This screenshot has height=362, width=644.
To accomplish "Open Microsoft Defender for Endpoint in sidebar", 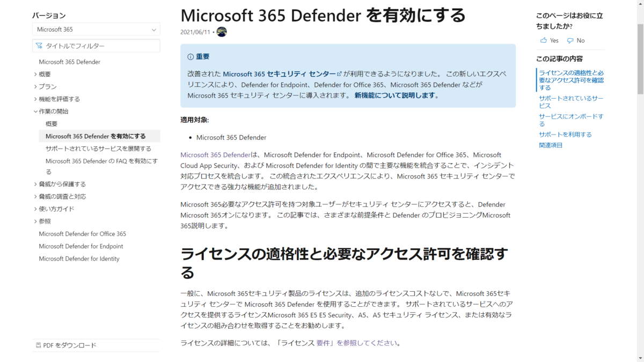I will [x=81, y=246].
